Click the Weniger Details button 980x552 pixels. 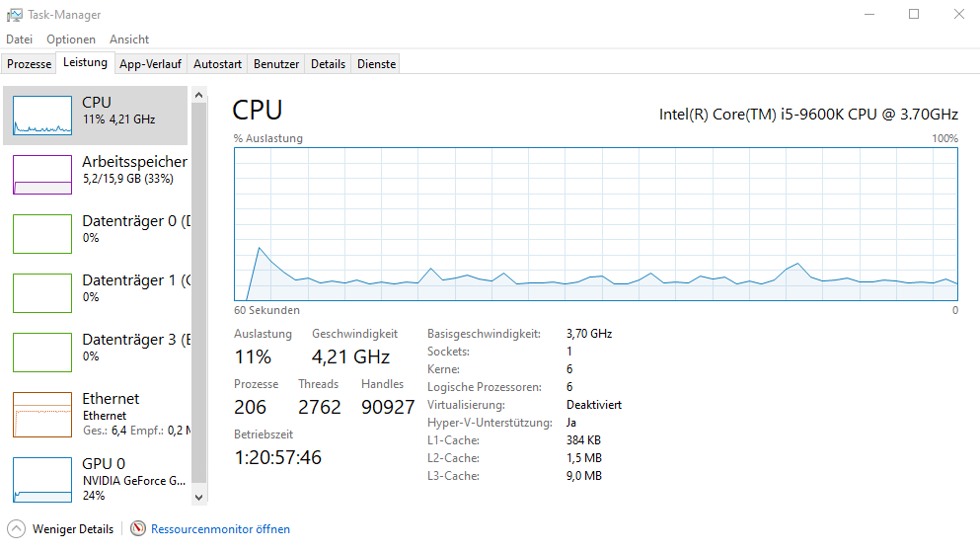point(72,529)
